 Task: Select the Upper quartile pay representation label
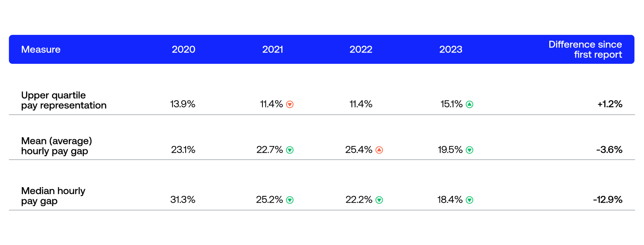[64, 100]
